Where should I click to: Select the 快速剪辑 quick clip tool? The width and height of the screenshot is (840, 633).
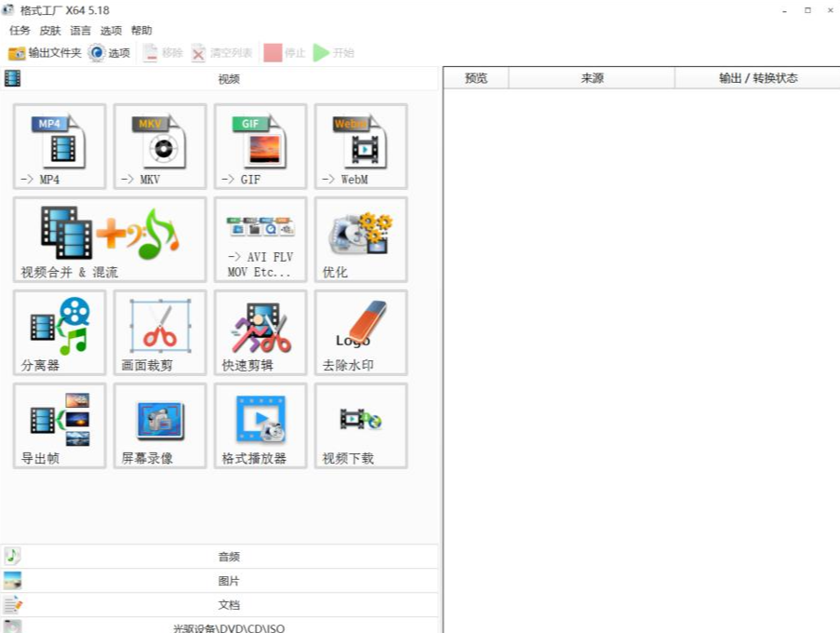tap(260, 332)
